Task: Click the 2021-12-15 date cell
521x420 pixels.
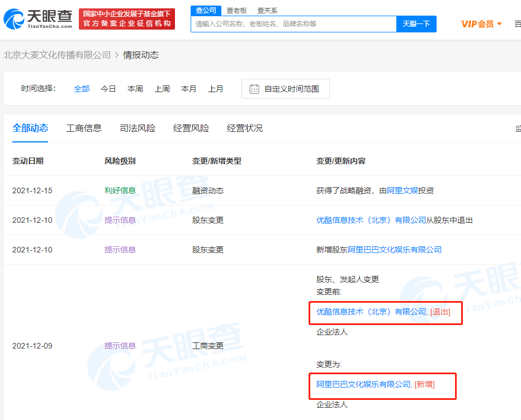Action: point(32,190)
